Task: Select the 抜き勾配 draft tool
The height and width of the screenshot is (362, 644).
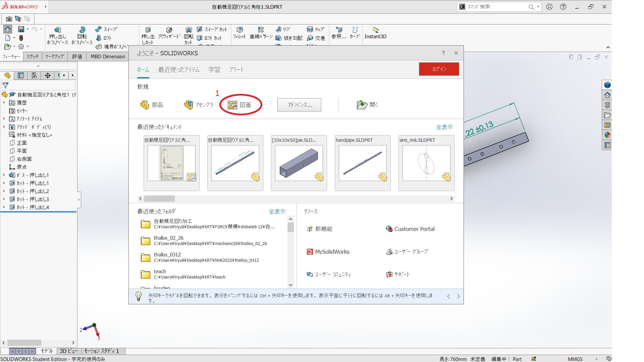Action: click(289, 38)
